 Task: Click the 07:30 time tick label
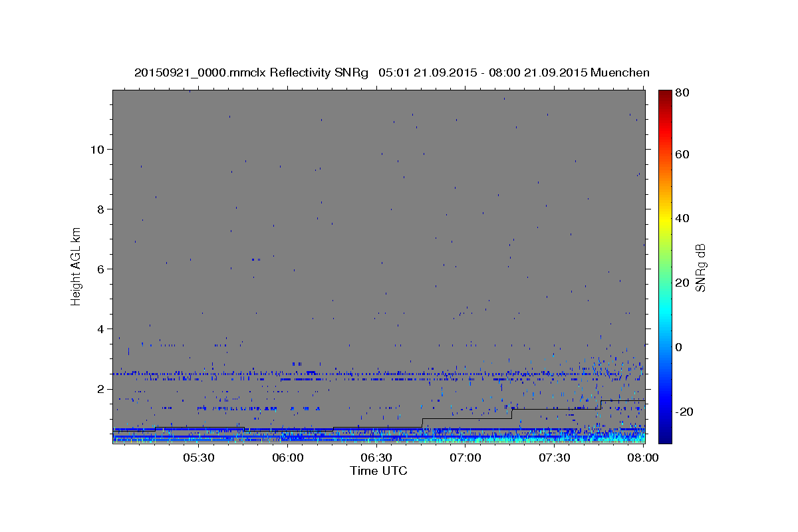pyautogui.click(x=554, y=458)
